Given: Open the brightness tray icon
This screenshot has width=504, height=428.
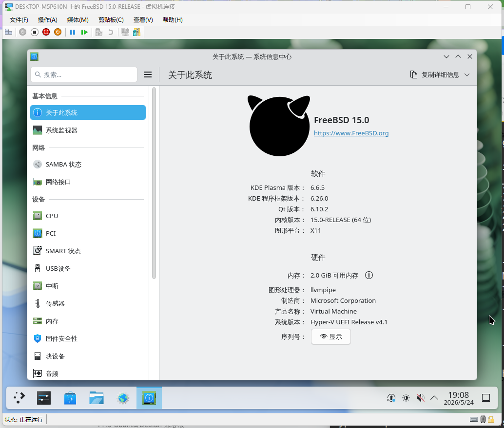Looking at the screenshot, I should pos(406,398).
